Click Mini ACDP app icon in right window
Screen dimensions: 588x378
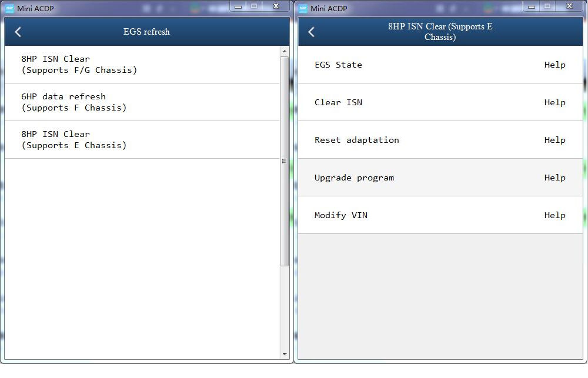[x=303, y=8]
